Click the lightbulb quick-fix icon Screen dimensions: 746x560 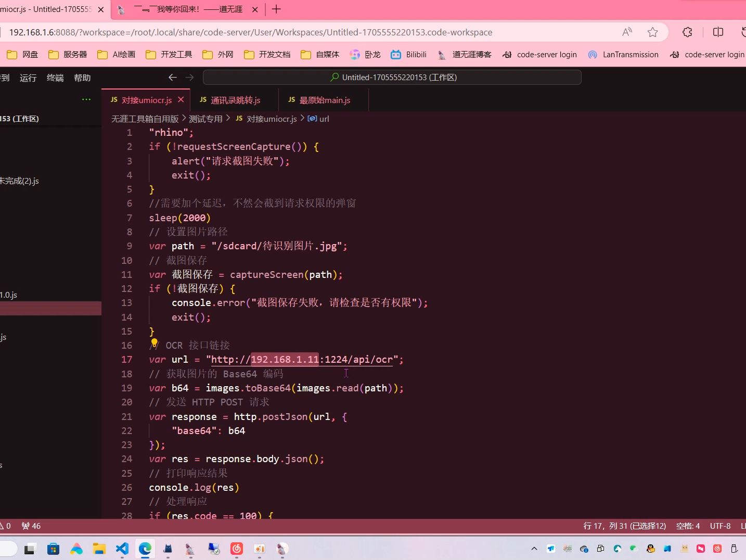pos(154,342)
